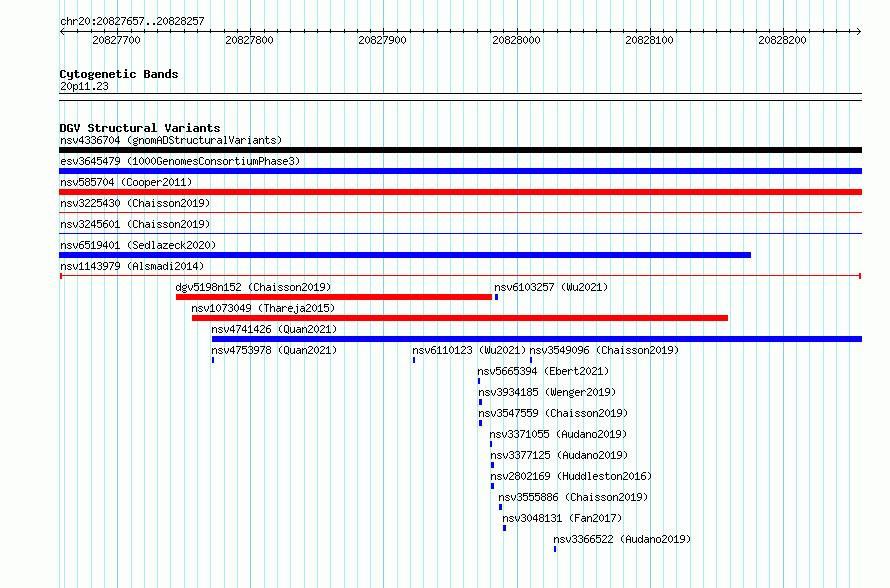Open the nsv3549096 Chaisson2019 label
The height and width of the screenshot is (588, 890).
coord(604,350)
